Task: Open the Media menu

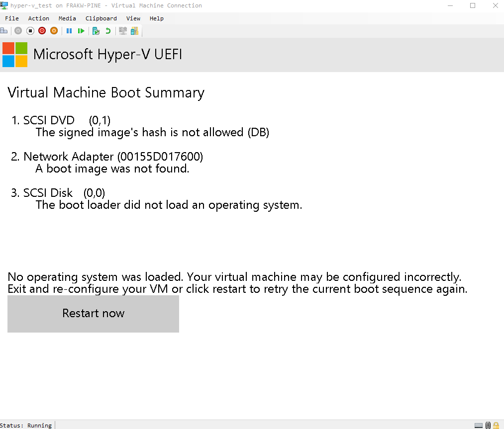Action: coord(67,18)
